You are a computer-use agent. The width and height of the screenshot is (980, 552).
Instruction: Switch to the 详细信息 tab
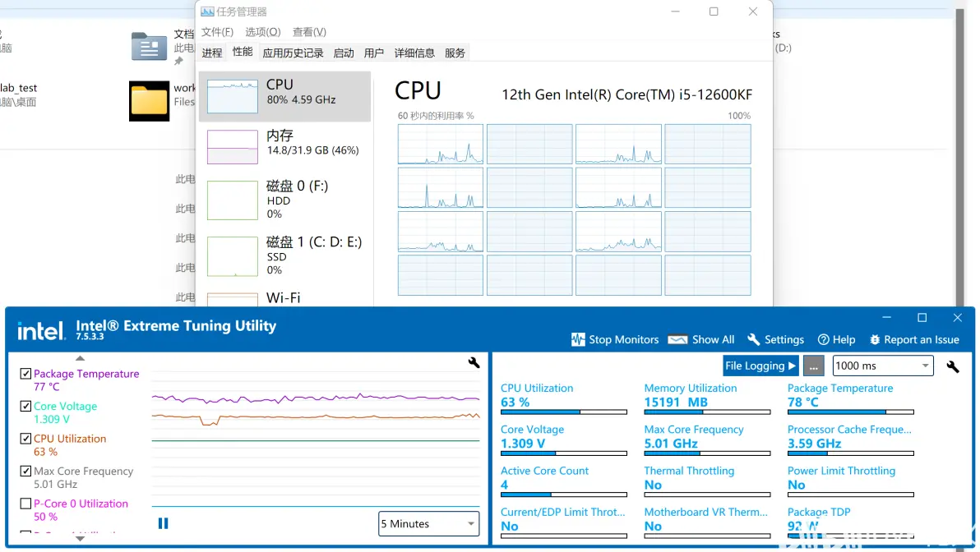(414, 53)
